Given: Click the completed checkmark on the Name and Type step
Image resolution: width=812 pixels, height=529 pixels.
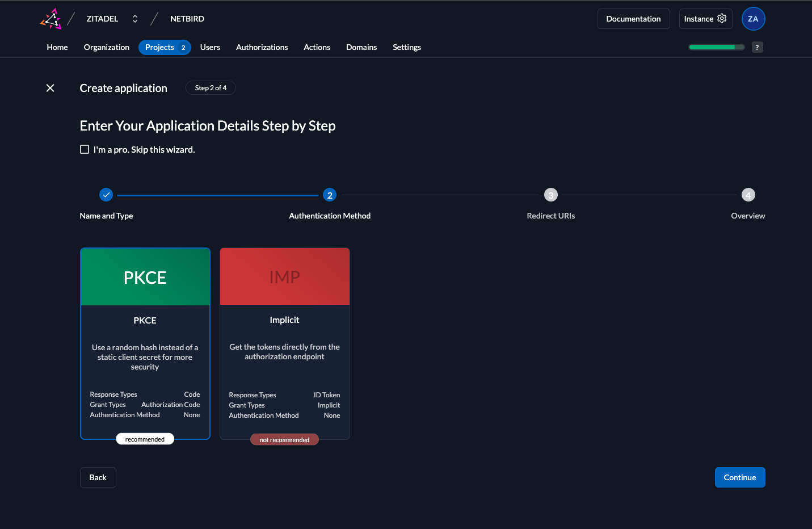Looking at the screenshot, I should [106, 194].
